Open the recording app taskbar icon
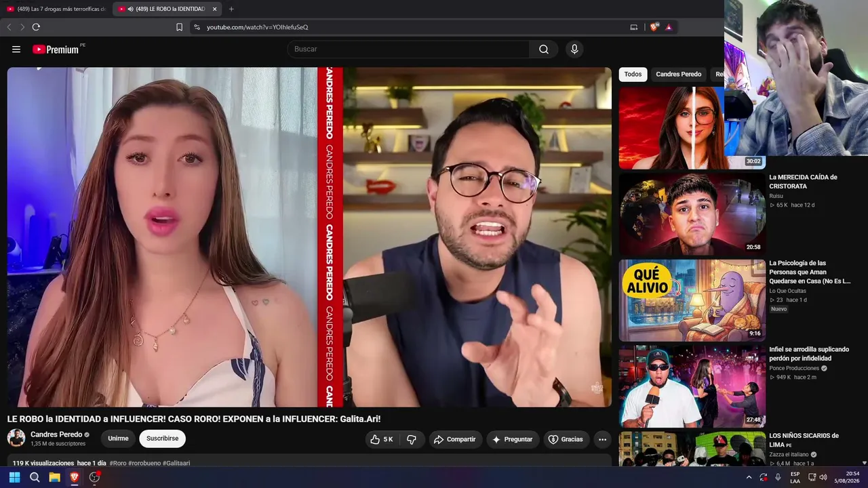 pos(95,477)
